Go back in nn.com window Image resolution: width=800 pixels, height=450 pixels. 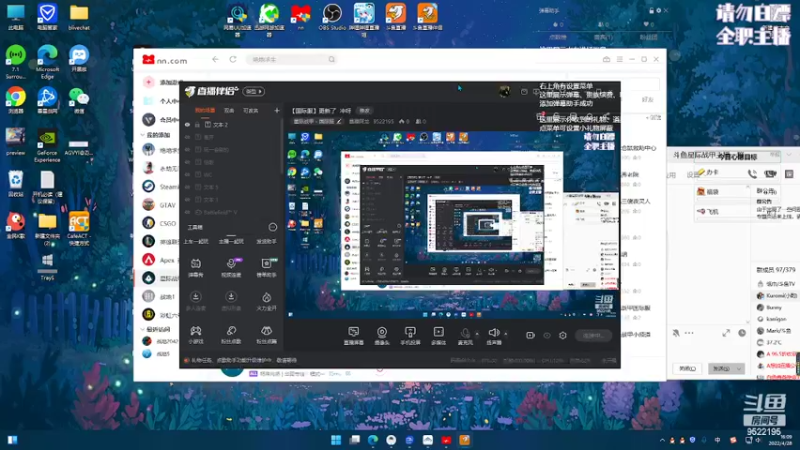click(x=215, y=59)
